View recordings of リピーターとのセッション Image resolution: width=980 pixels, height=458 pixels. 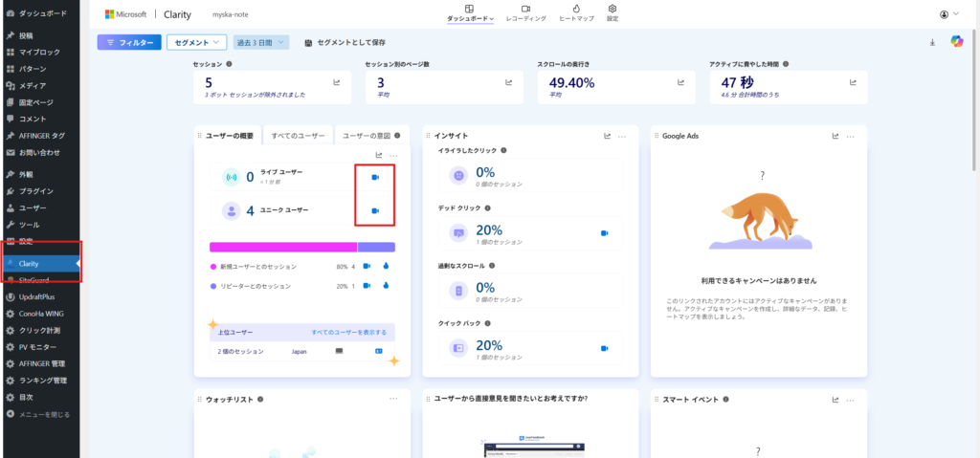(x=367, y=286)
